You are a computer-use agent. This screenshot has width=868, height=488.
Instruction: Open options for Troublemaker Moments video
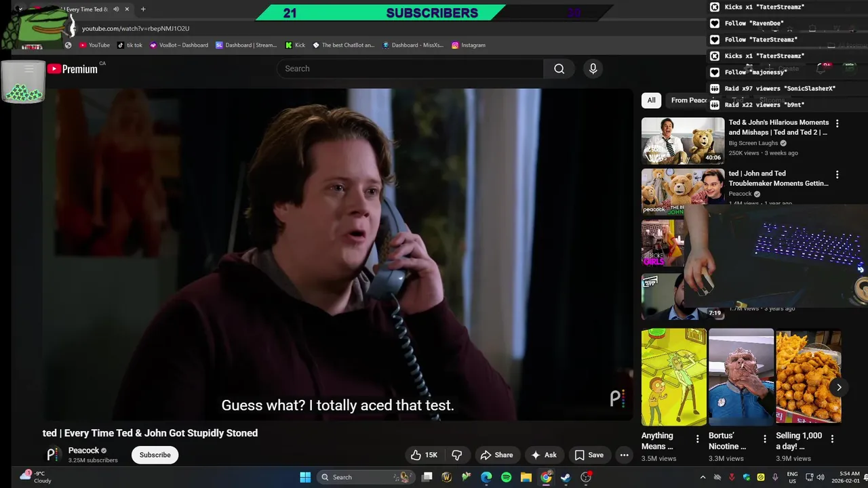(837, 174)
